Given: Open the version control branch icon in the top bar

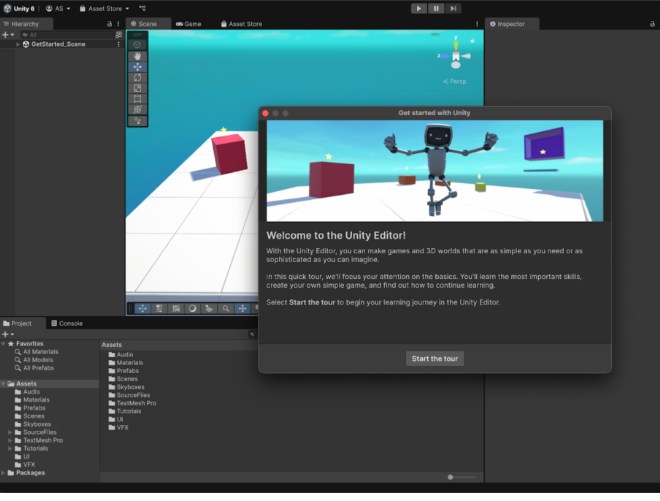Looking at the screenshot, I should 142,8.
